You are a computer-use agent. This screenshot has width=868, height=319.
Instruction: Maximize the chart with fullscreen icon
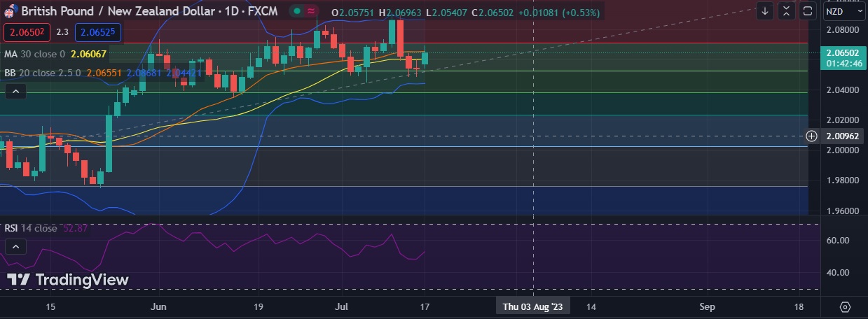point(808,11)
